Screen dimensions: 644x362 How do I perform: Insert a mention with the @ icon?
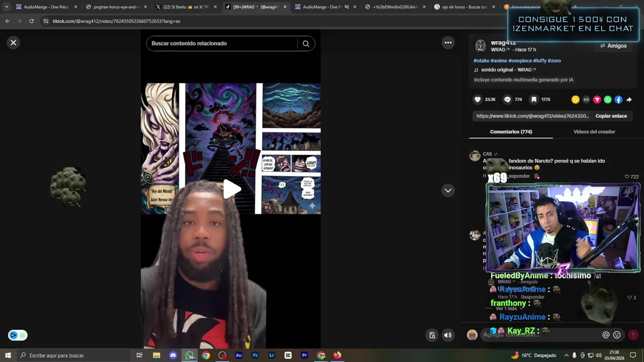[606, 335]
